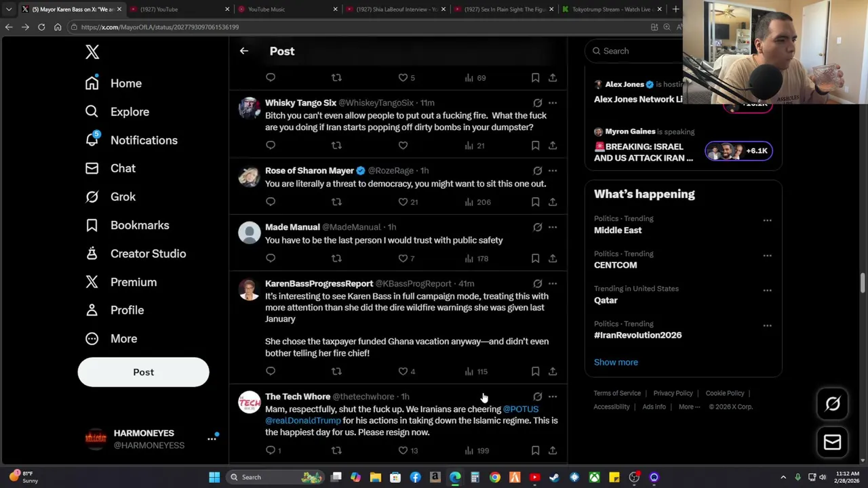Repost the Whisky Tango Six post
The image size is (868, 488).
pos(336,145)
